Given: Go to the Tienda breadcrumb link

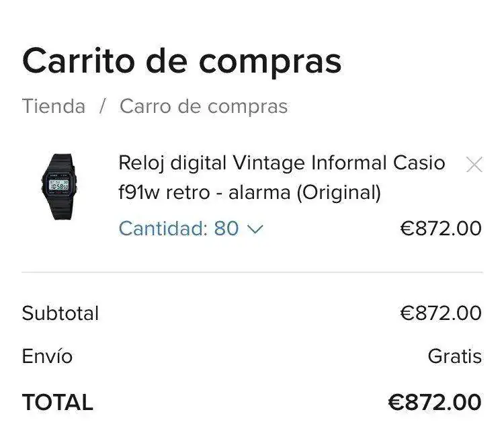Looking at the screenshot, I should (x=54, y=106).
